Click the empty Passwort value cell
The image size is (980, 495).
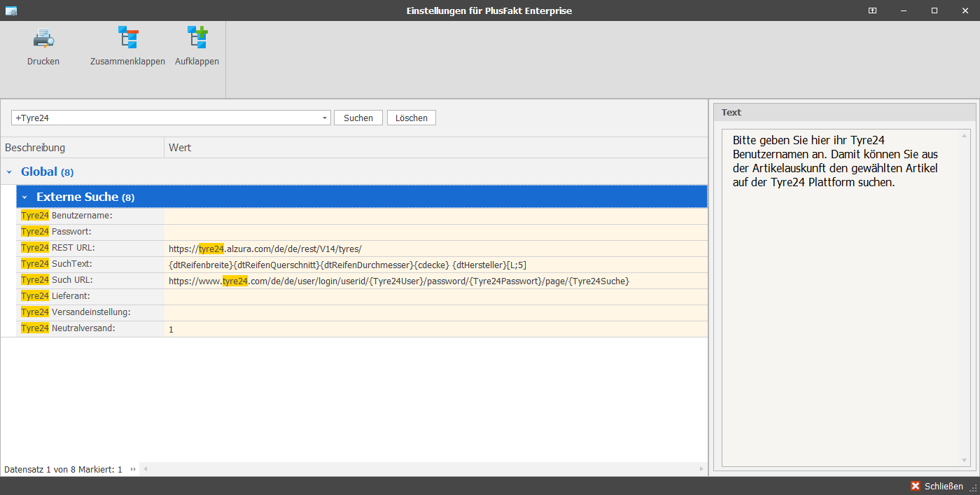click(436, 232)
